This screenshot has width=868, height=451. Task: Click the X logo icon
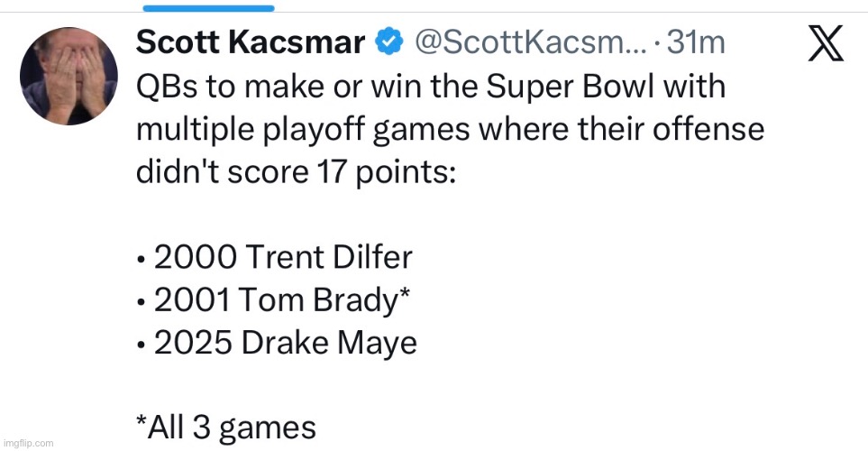point(826,42)
